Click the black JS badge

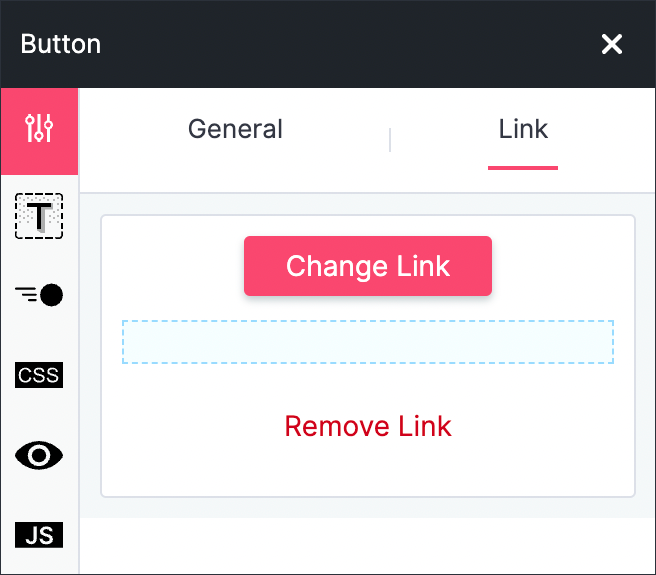tap(39, 535)
